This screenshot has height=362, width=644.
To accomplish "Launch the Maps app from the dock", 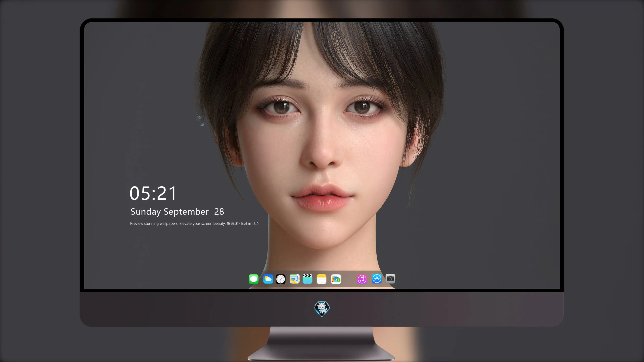I will pos(294,279).
